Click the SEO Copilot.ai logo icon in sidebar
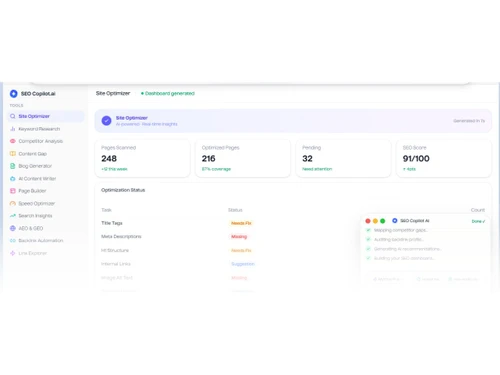 point(14,94)
